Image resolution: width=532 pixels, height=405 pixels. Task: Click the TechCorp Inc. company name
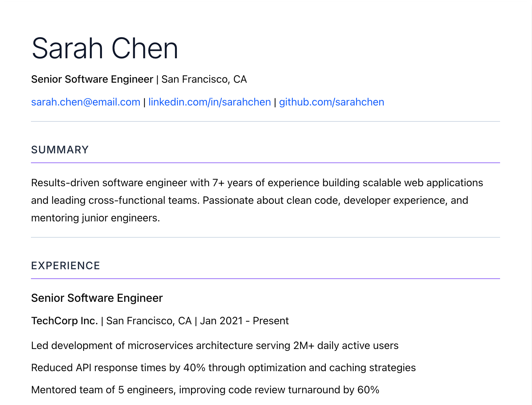coord(65,321)
